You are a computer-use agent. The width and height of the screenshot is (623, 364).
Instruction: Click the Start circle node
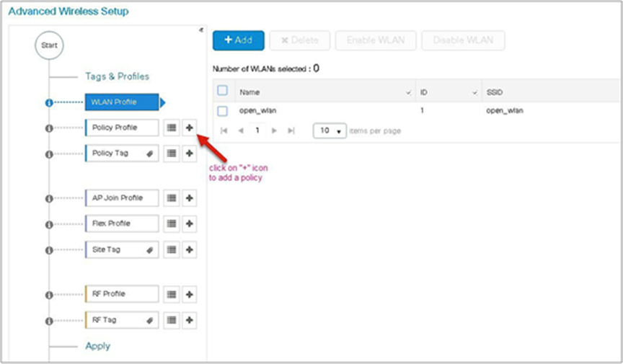click(49, 45)
